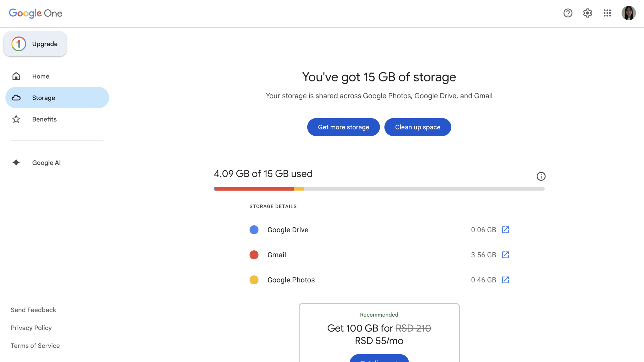Open the Privacy Policy
This screenshot has width=644, height=362.
click(31, 328)
